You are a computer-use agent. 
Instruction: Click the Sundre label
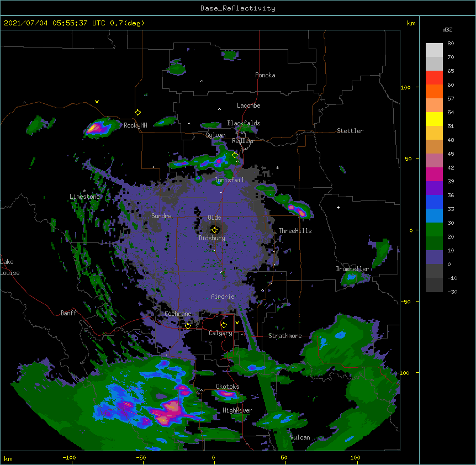coord(161,216)
